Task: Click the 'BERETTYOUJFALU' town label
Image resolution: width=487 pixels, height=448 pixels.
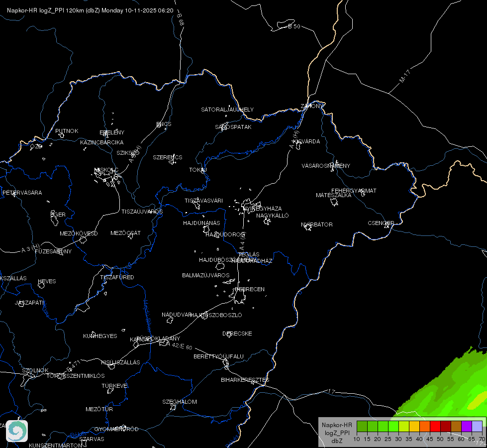Action: (x=218, y=356)
